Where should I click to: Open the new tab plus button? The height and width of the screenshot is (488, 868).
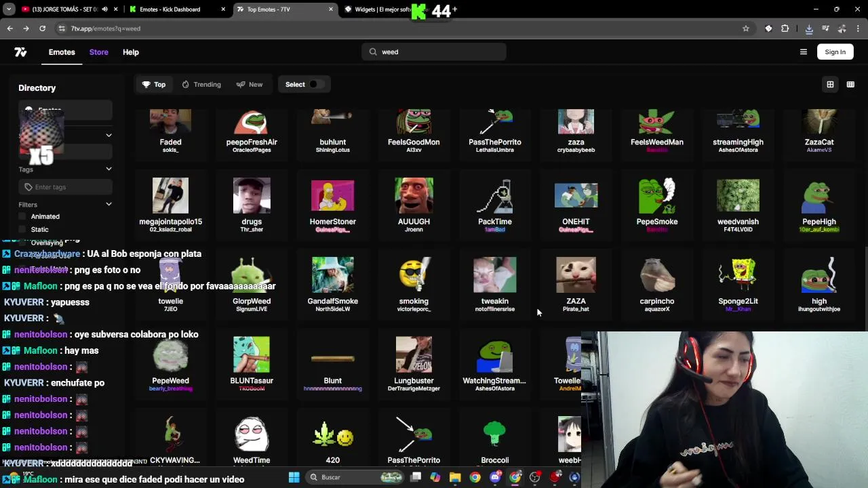[x=454, y=9]
